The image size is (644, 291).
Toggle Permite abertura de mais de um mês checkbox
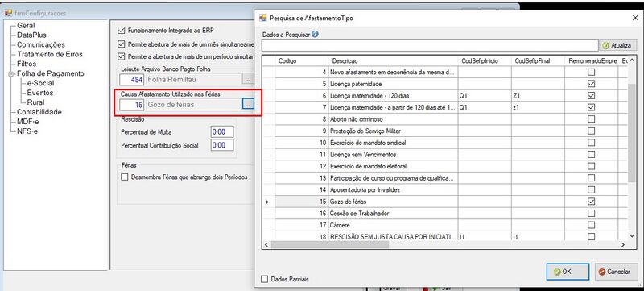tap(121, 44)
